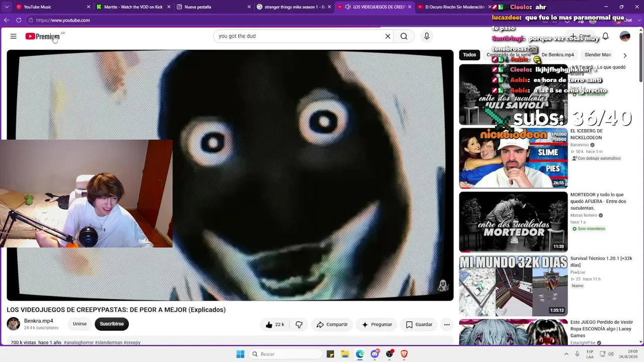
Task: Open the three-dot more actions menu
Action: tap(447, 325)
